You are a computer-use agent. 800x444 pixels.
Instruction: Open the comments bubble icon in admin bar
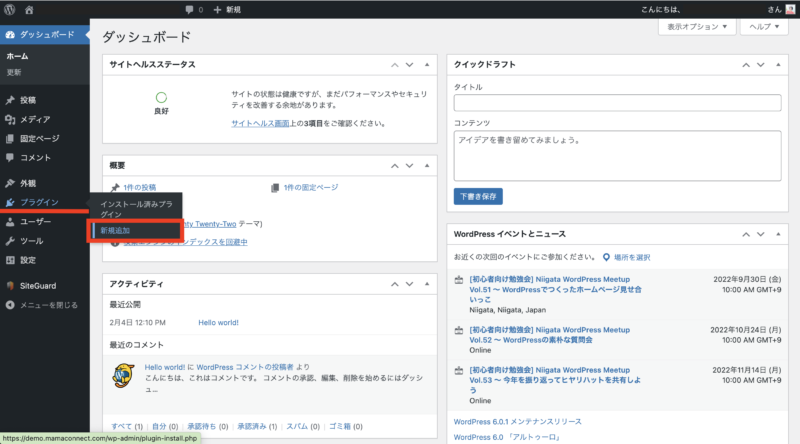tap(189, 10)
